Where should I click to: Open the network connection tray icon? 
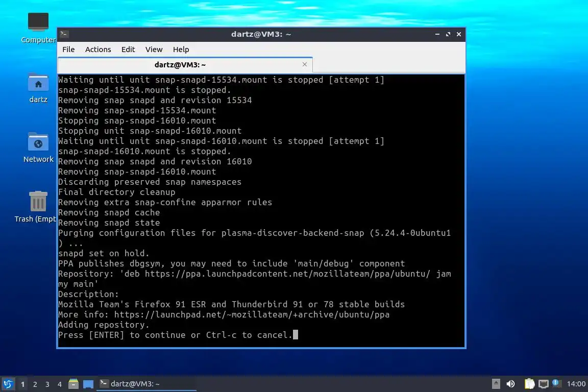544,384
